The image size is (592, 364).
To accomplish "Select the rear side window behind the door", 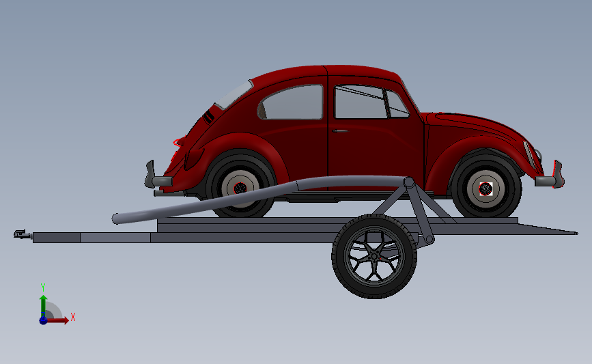I will click(292, 102).
